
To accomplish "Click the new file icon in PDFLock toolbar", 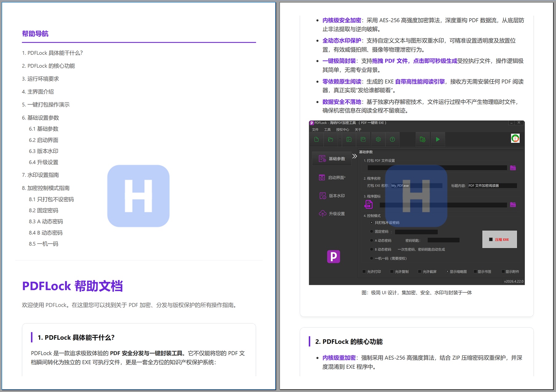I will [316, 139].
